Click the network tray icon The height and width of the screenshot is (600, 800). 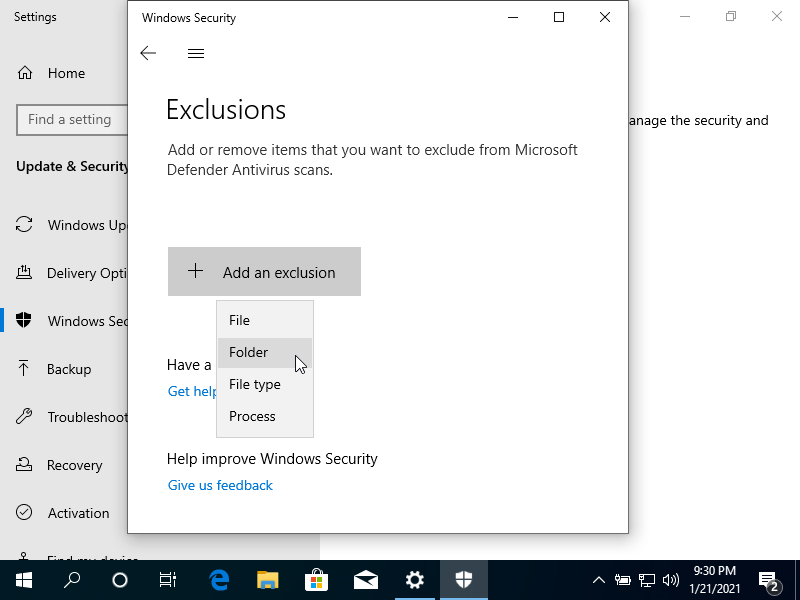click(646, 580)
